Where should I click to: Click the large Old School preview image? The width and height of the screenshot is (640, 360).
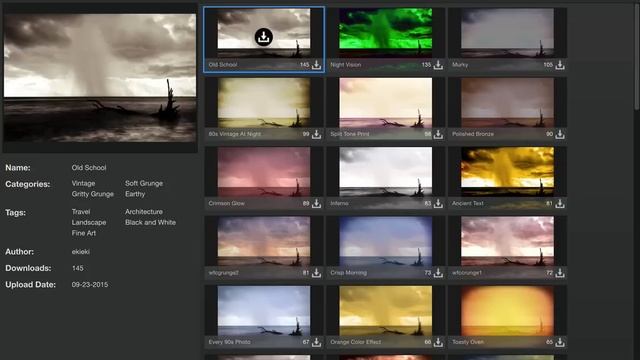click(x=100, y=78)
